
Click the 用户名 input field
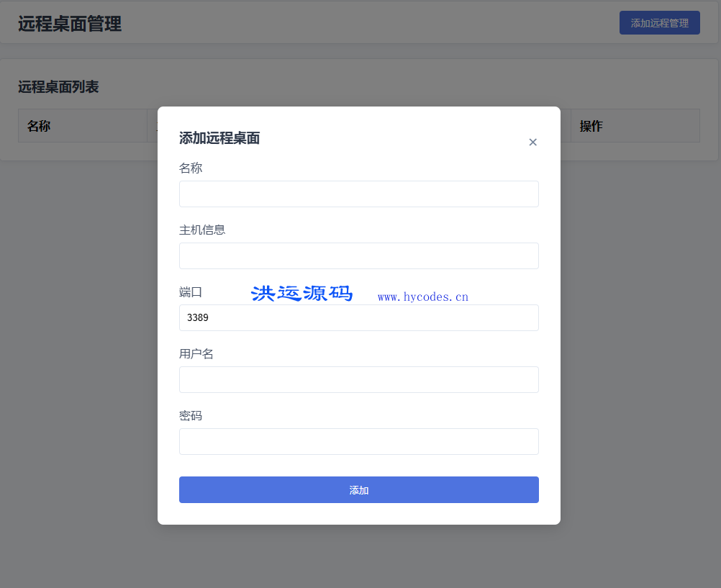tap(358, 379)
